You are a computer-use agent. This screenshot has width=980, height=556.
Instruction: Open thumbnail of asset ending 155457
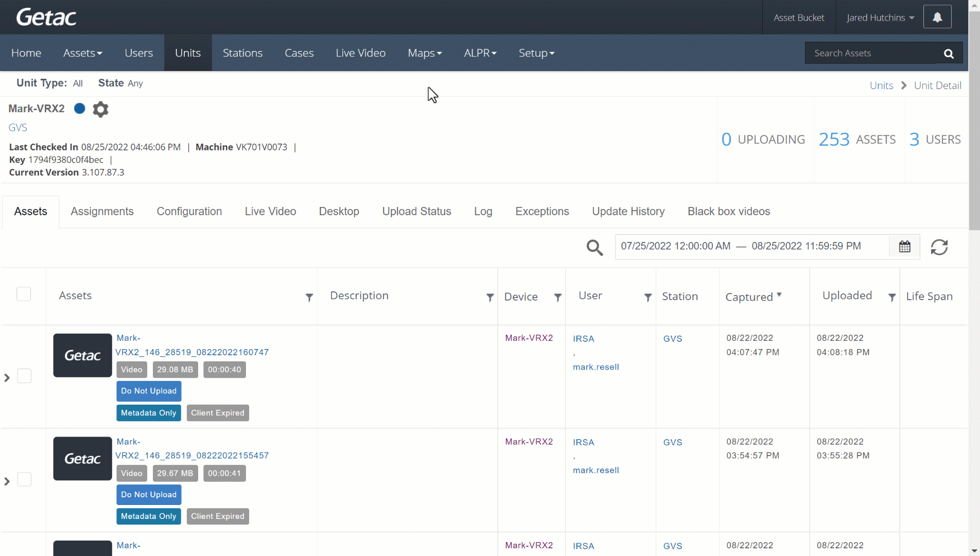tap(82, 459)
